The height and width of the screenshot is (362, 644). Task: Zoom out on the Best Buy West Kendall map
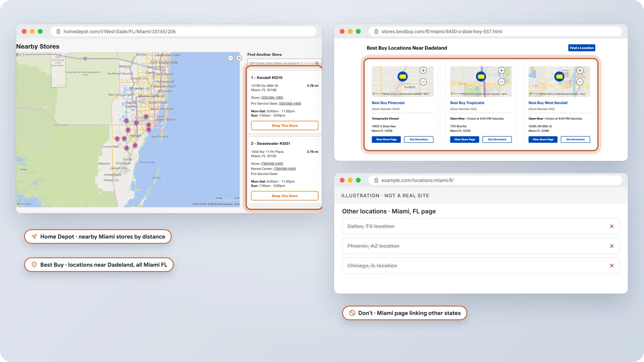click(x=580, y=82)
